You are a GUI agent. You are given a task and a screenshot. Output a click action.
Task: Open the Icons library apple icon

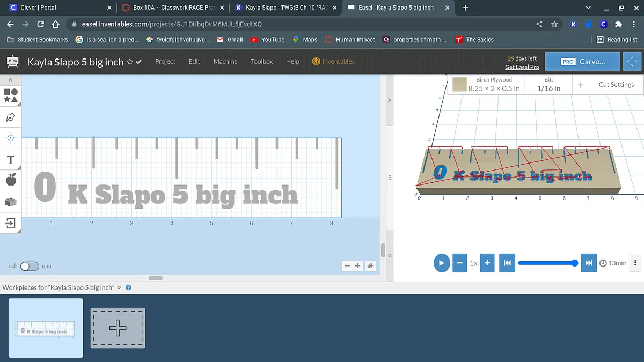11,180
